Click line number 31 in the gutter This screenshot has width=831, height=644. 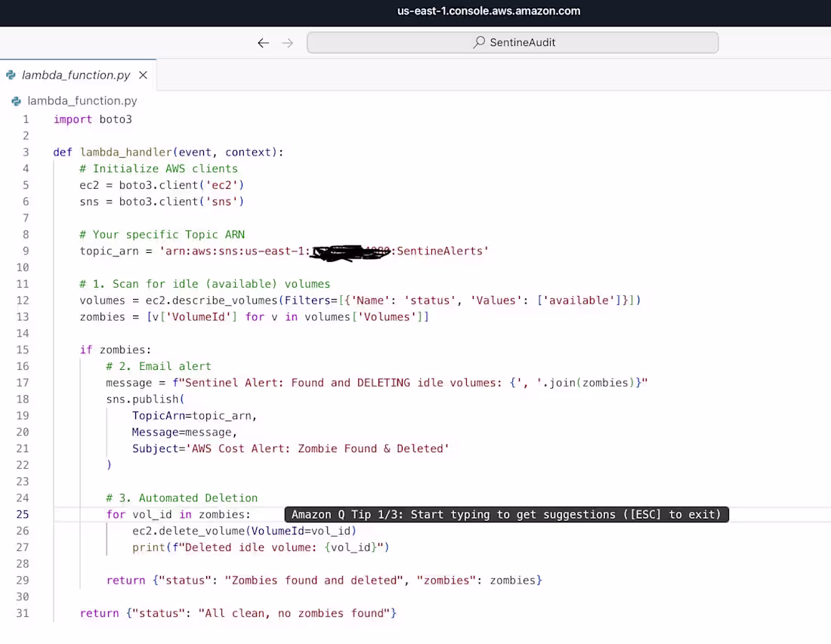click(x=22, y=613)
